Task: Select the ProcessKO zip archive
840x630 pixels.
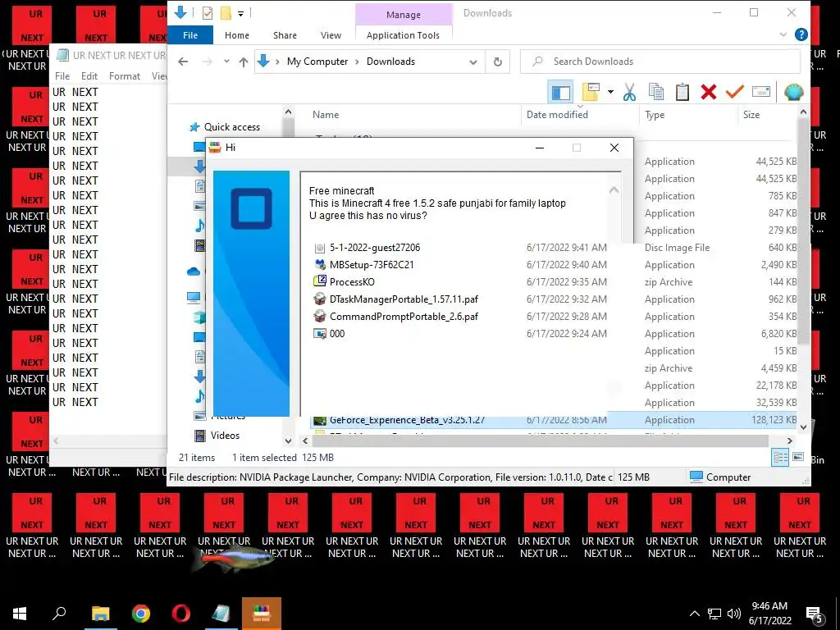Action: coord(351,282)
